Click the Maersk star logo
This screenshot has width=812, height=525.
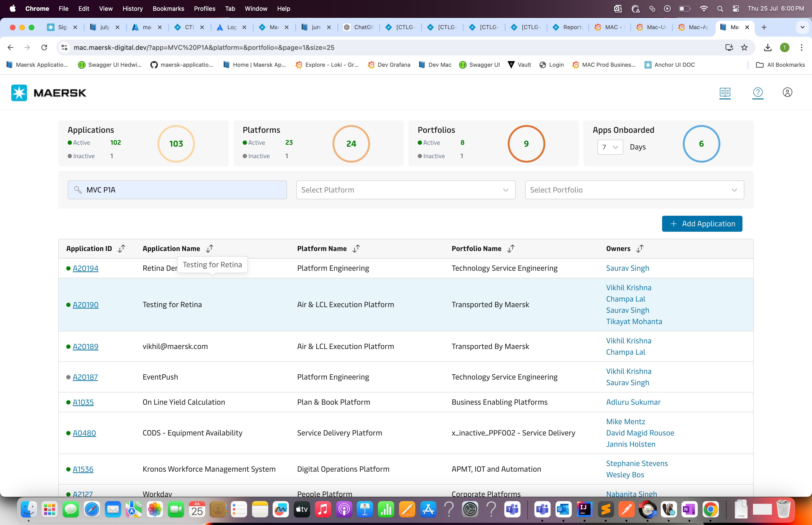tap(19, 93)
